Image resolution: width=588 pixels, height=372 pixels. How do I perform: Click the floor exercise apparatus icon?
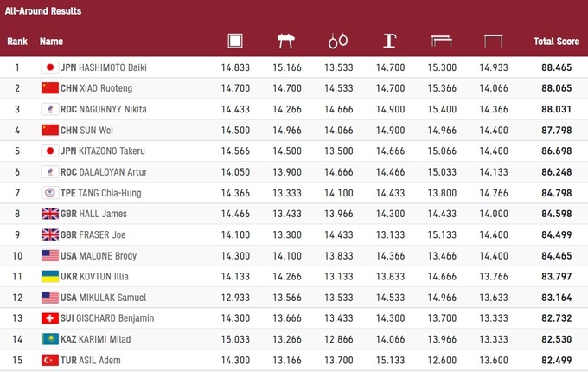pyautogui.click(x=234, y=41)
